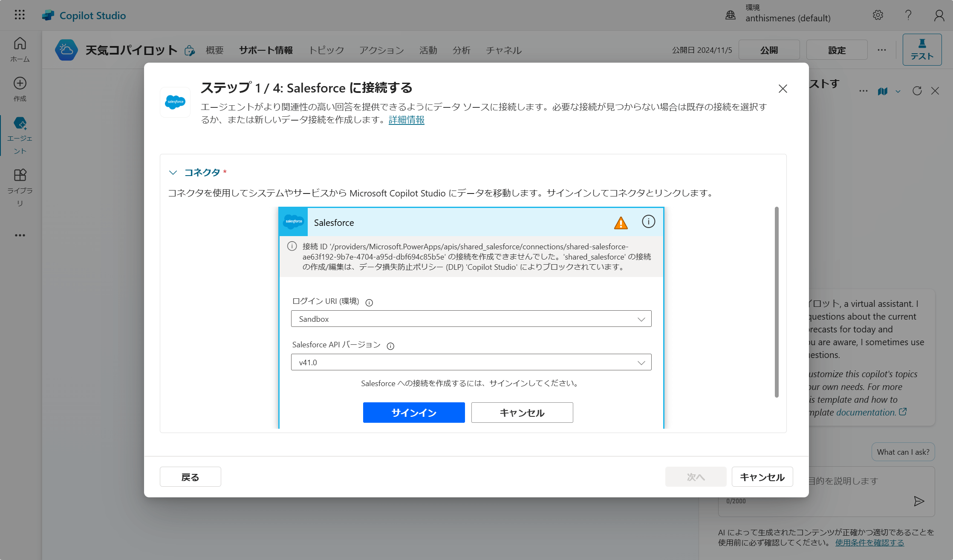953x560 pixels.
Task: Go to ホーム in the sidebar
Action: (x=20, y=50)
